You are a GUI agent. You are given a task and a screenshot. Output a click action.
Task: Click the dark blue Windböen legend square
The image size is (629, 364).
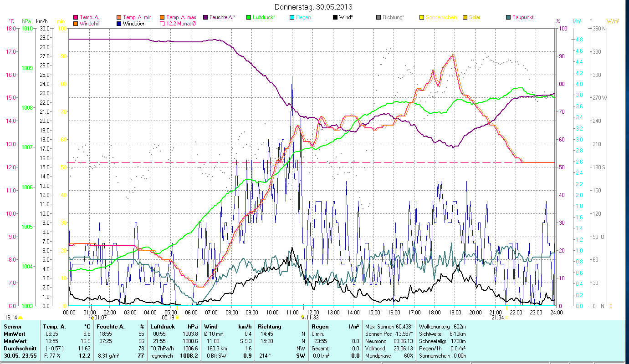pyautogui.click(x=119, y=23)
